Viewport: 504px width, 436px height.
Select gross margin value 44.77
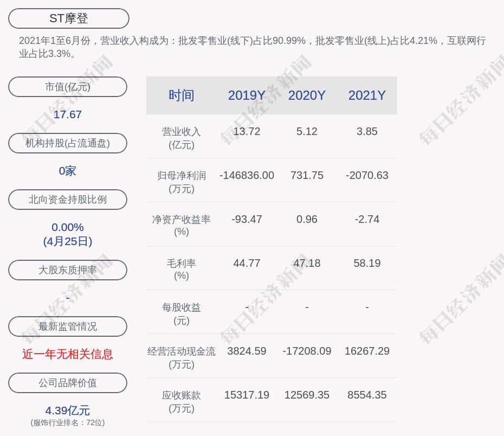[247, 264]
